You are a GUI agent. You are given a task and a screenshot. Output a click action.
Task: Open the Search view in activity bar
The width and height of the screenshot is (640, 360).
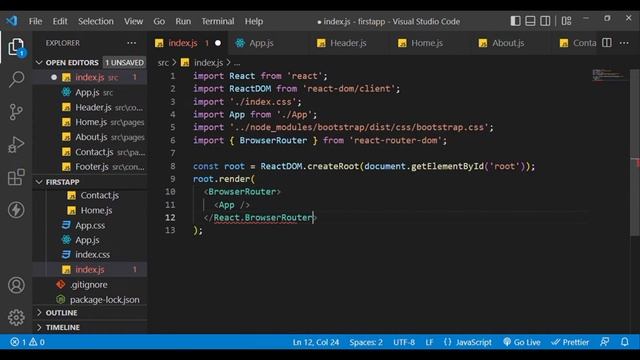tap(16, 79)
